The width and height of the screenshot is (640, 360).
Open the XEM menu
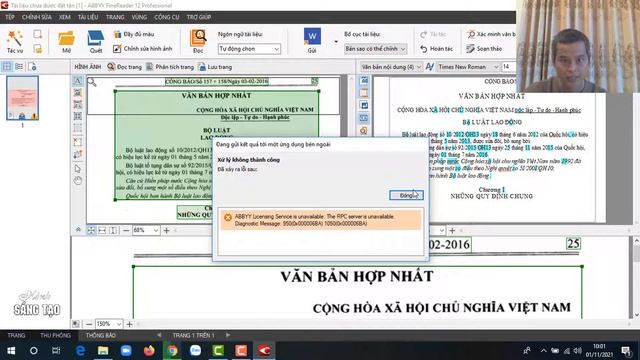(64, 17)
